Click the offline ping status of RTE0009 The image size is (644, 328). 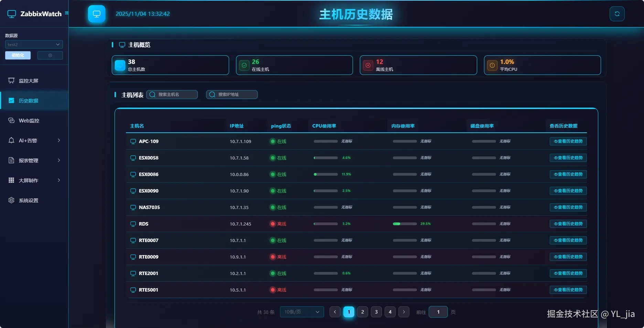tap(278, 257)
